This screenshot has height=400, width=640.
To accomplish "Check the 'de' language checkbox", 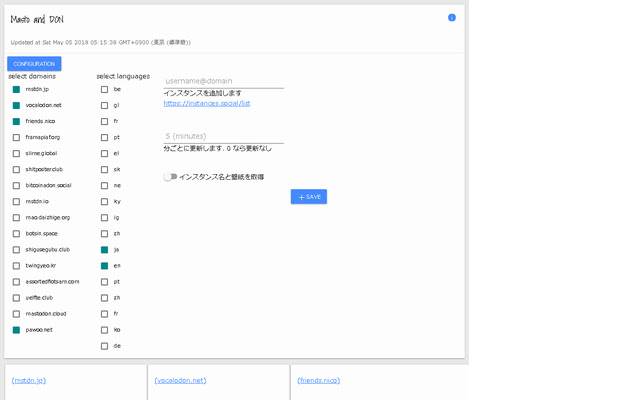I will click(104, 346).
